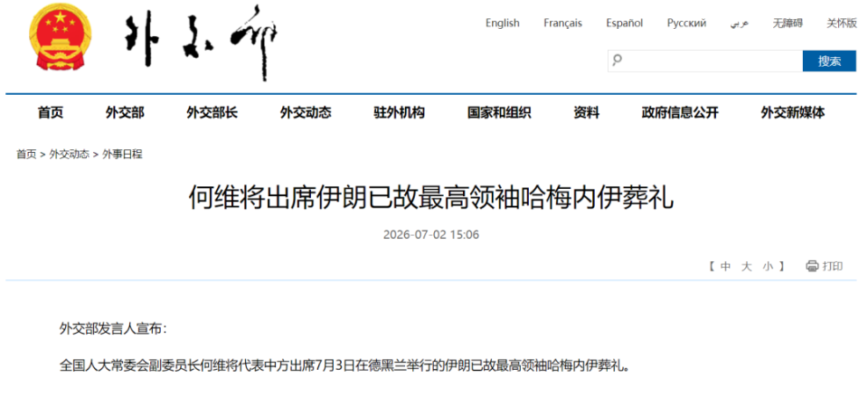Viewport: 868px width, 406px height.
Task: Open the 资料 navigation menu item
Action: [x=586, y=113]
